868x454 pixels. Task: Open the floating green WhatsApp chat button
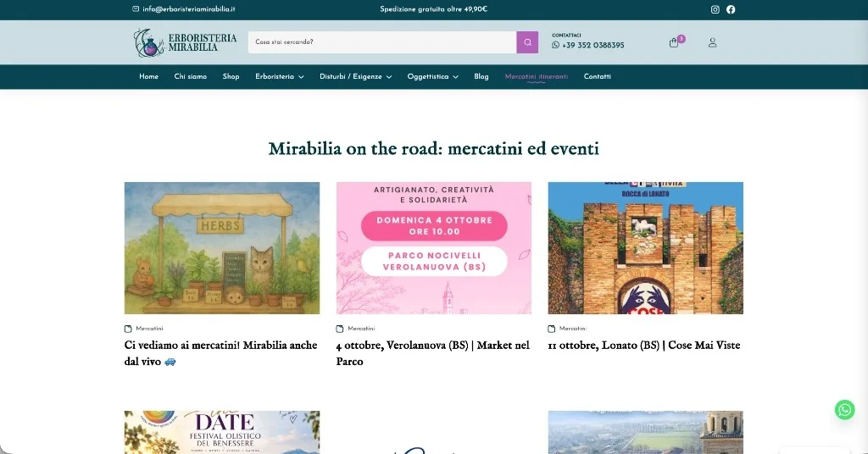[x=845, y=410]
